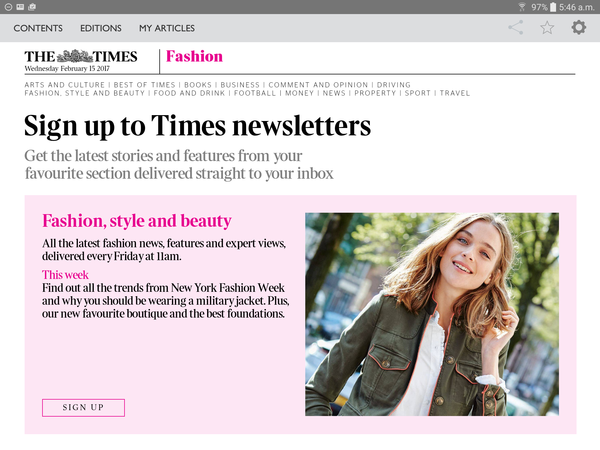Image resolution: width=600 pixels, height=450 pixels.
Task: Open the Business section link
Action: (240, 85)
